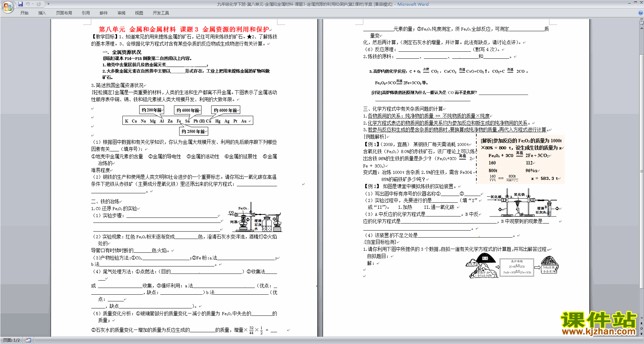Open the 邮件 ribbon tab
Screen dimensions: 644x344
[x=104, y=13]
